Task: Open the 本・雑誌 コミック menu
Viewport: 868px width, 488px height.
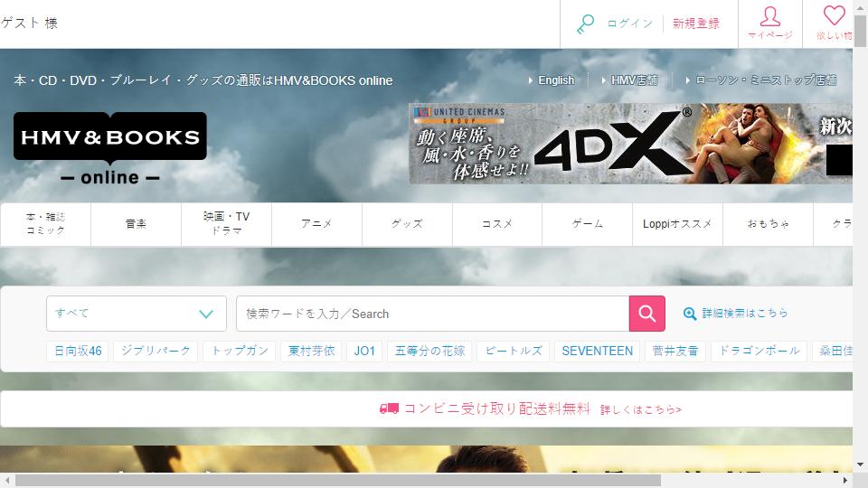Action: point(45,223)
